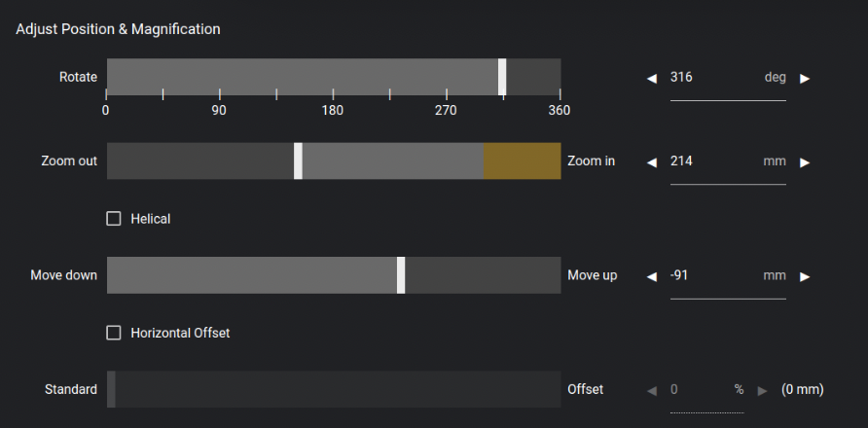Click the disabled right arrow beside the offset percent
This screenshot has width=868, height=428.
coord(763,391)
